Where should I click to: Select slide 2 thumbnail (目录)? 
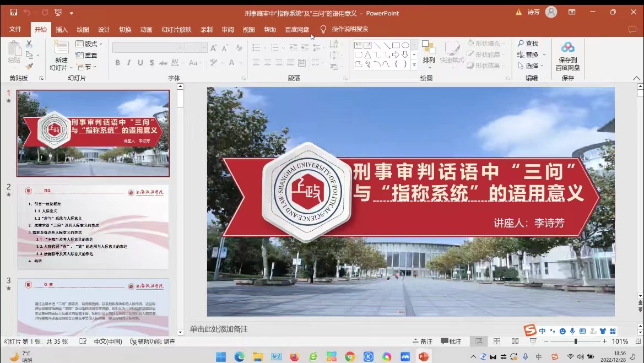pos(93,227)
